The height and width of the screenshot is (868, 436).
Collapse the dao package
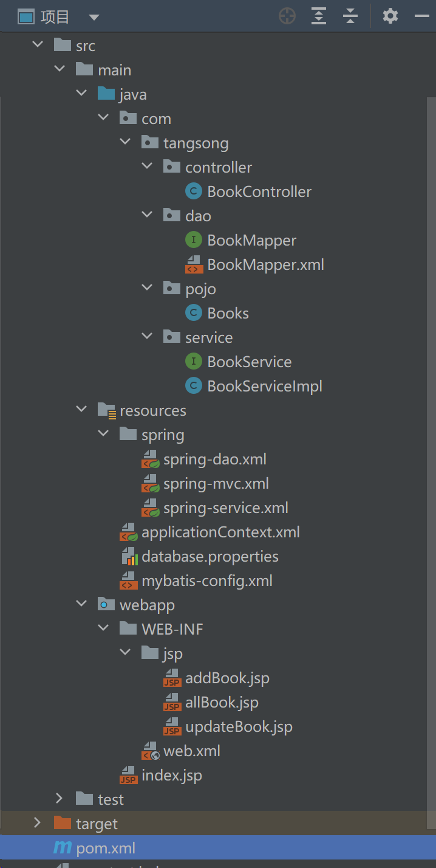click(147, 216)
